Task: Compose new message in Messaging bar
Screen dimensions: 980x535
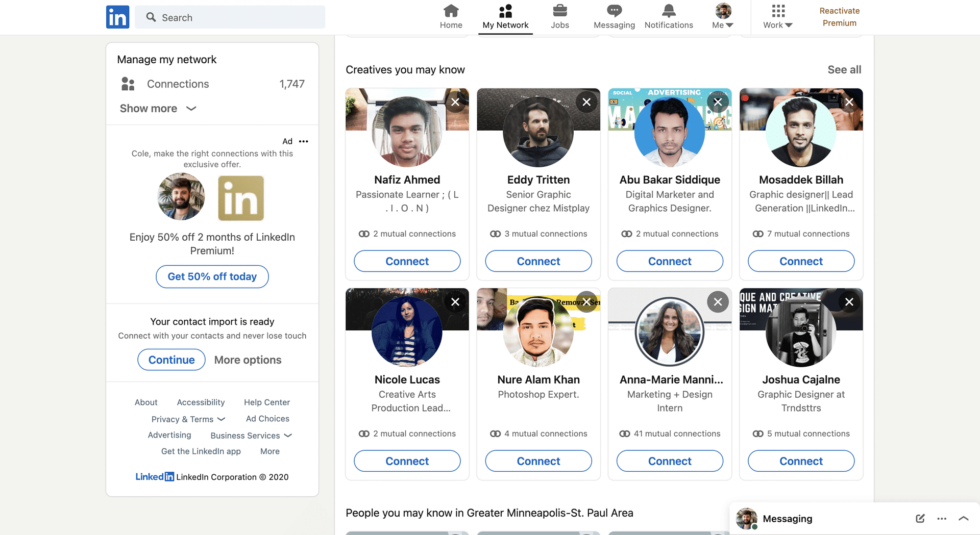Action: point(920,519)
